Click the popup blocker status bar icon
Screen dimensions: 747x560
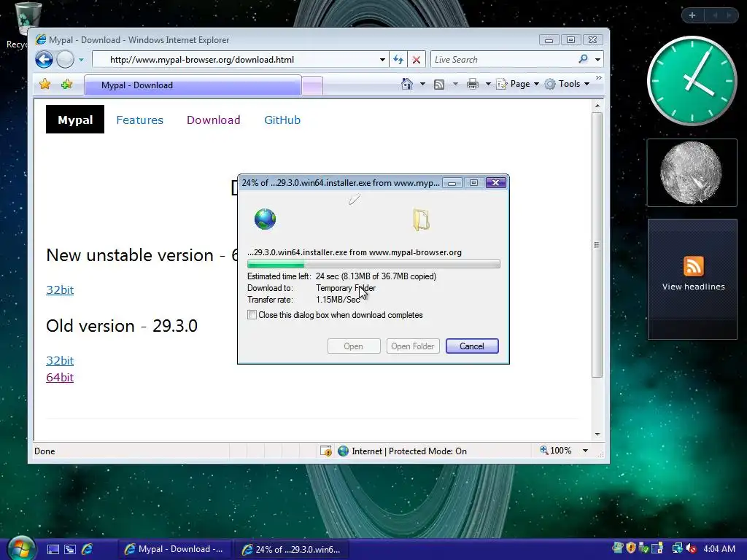(326, 451)
